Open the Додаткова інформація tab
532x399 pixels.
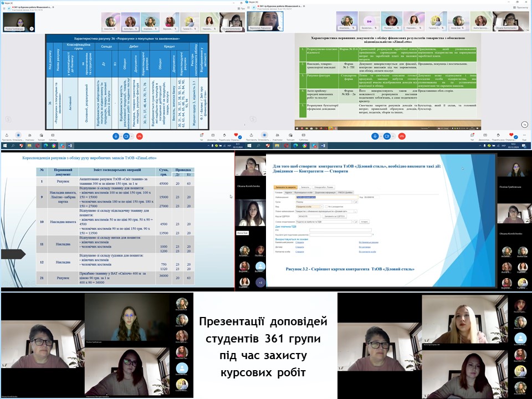[x=325, y=192]
